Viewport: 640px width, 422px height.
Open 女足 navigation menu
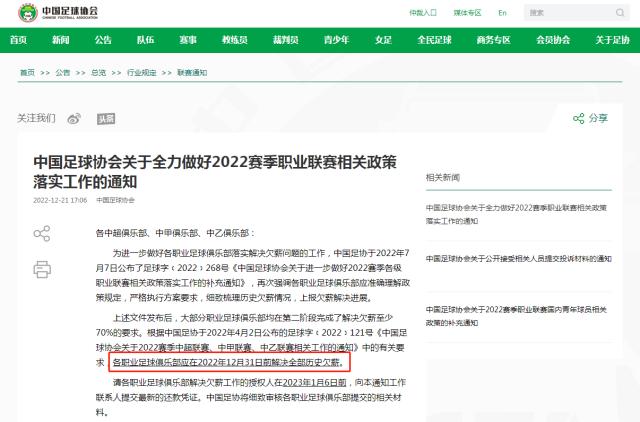coord(383,40)
